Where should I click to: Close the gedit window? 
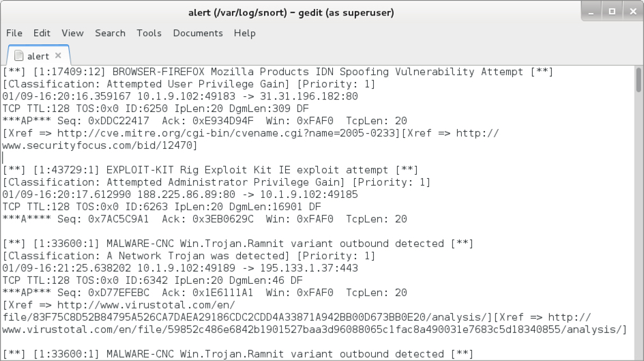633,12
